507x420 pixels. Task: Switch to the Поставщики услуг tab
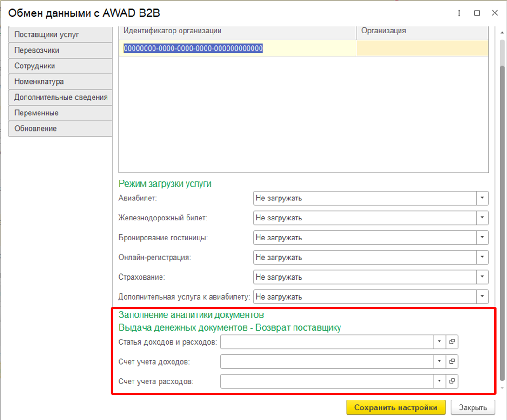pyautogui.click(x=60, y=35)
